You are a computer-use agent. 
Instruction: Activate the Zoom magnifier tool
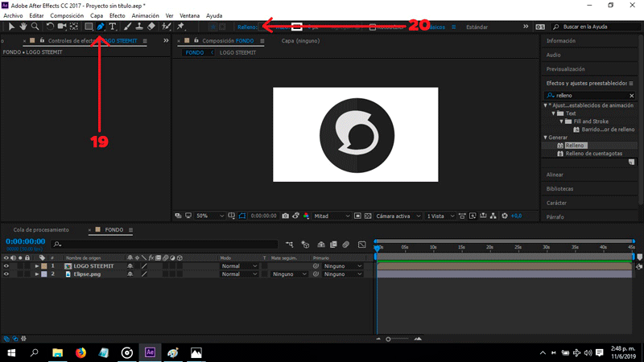point(35,27)
